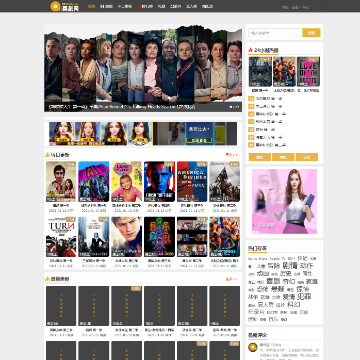Select the 剧情 tag
Viewport: 360px width, 360px height.
click(x=290, y=266)
